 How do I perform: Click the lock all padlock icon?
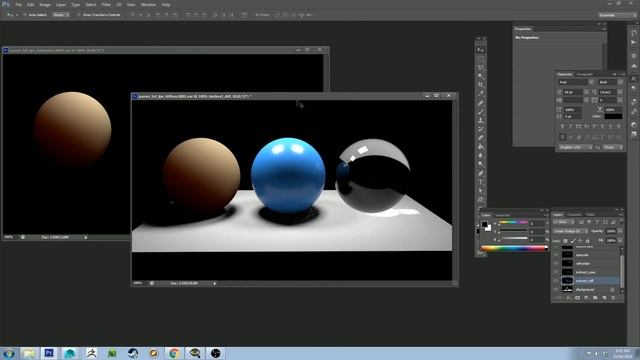pos(587,241)
